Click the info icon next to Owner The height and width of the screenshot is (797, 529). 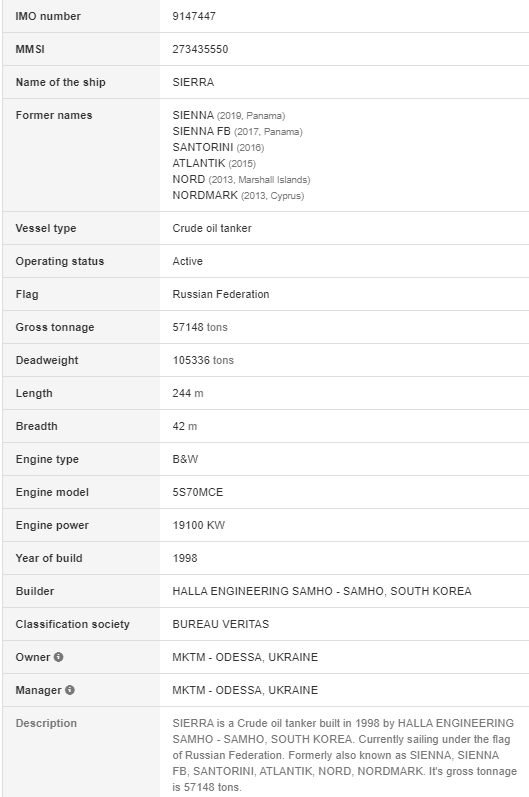coord(58,657)
